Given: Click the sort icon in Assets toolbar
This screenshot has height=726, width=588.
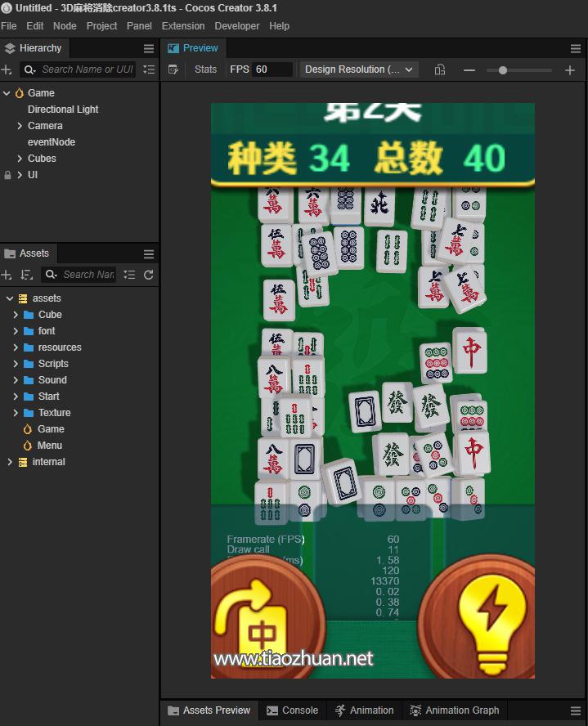Looking at the screenshot, I should [27, 275].
